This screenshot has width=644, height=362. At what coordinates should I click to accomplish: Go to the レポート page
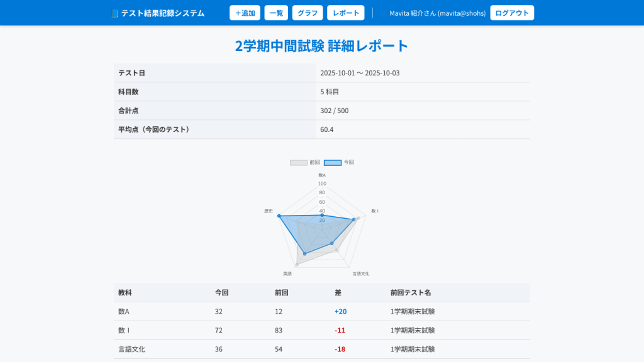tap(346, 13)
